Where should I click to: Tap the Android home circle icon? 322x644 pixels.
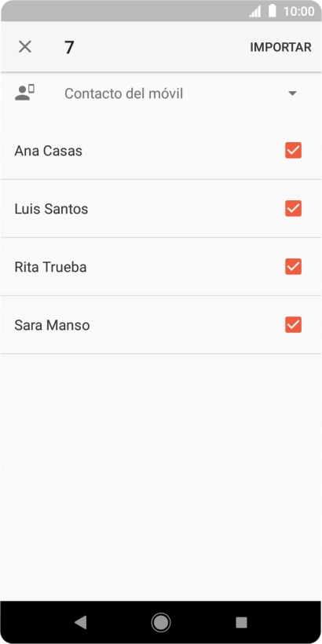[x=161, y=623]
